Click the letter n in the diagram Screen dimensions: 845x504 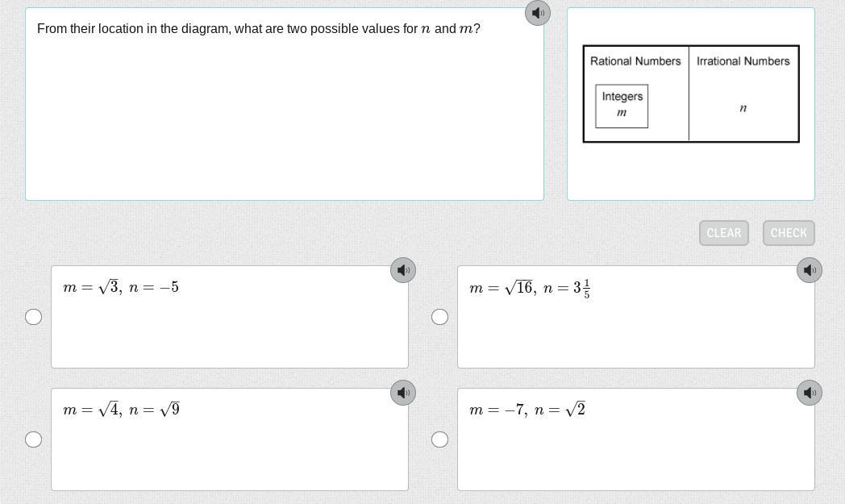coord(743,108)
